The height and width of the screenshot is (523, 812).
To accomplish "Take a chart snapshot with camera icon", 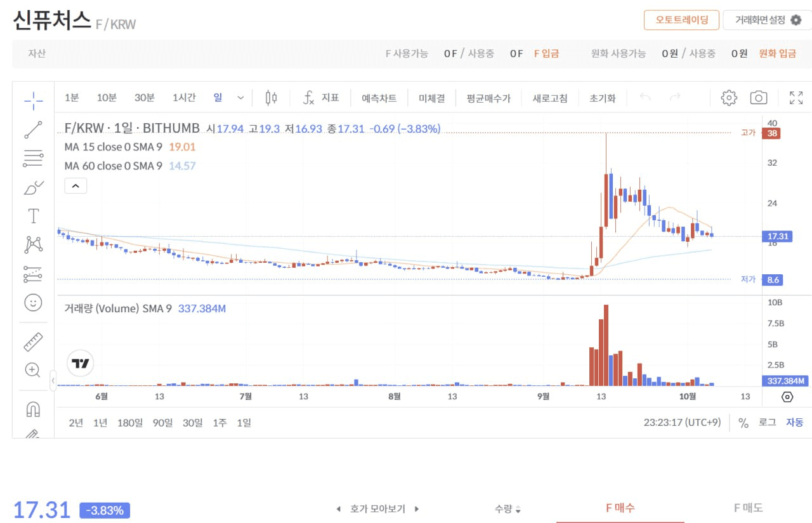I will (x=759, y=98).
